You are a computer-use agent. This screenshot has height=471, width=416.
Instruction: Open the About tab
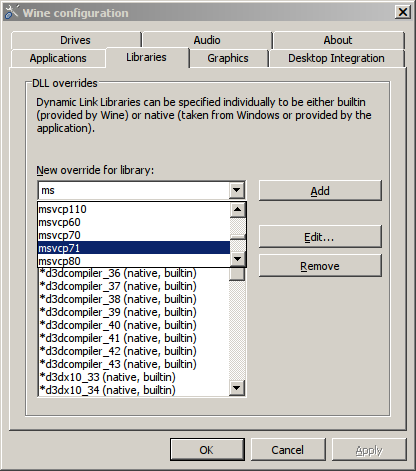pos(338,40)
